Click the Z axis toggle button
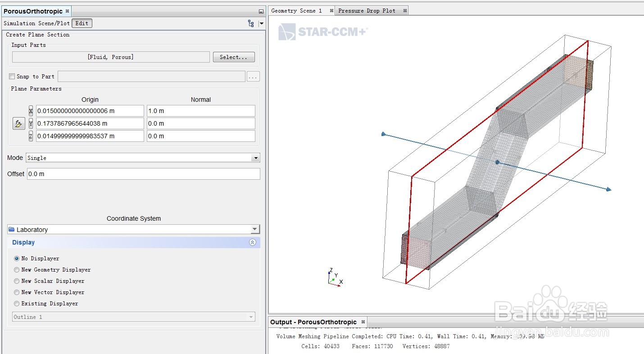This screenshot has height=354, width=644. coord(31,136)
